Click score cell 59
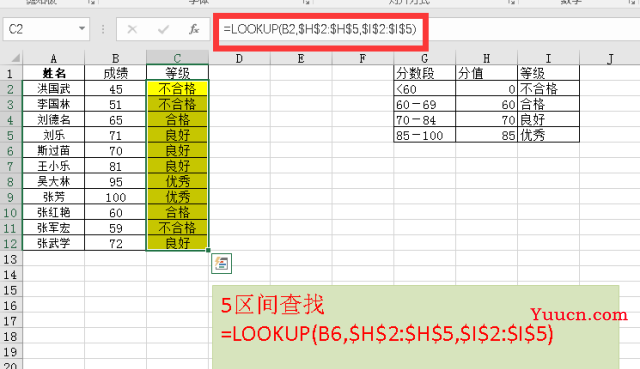 [x=116, y=228]
